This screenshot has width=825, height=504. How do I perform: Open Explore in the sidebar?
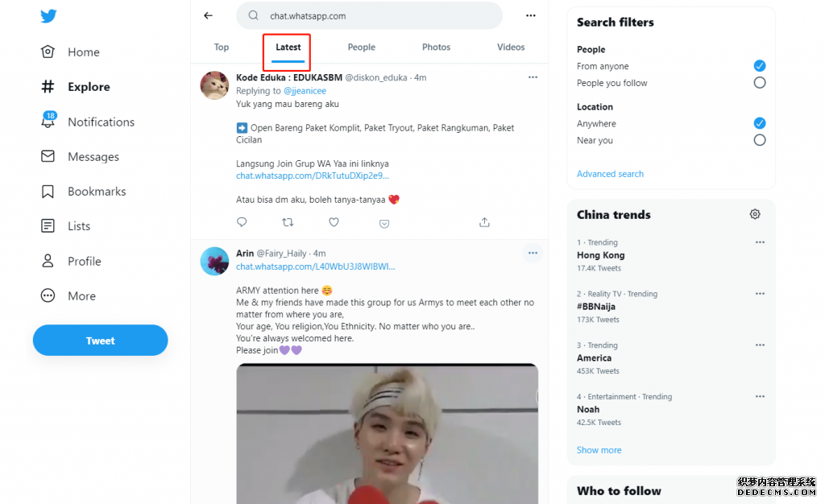tap(89, 87)
